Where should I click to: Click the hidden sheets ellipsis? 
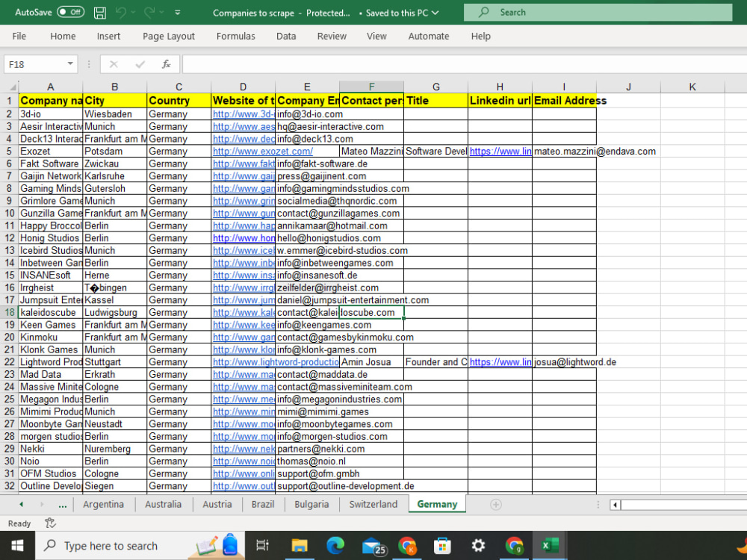[x=63, y=505]
